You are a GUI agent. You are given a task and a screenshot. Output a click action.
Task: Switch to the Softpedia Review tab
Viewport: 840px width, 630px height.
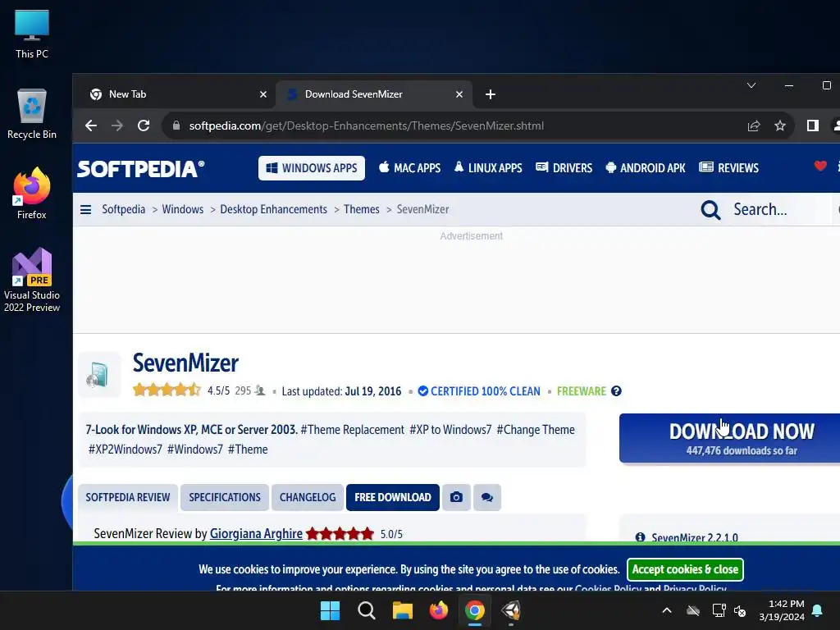tap(127, 497)
